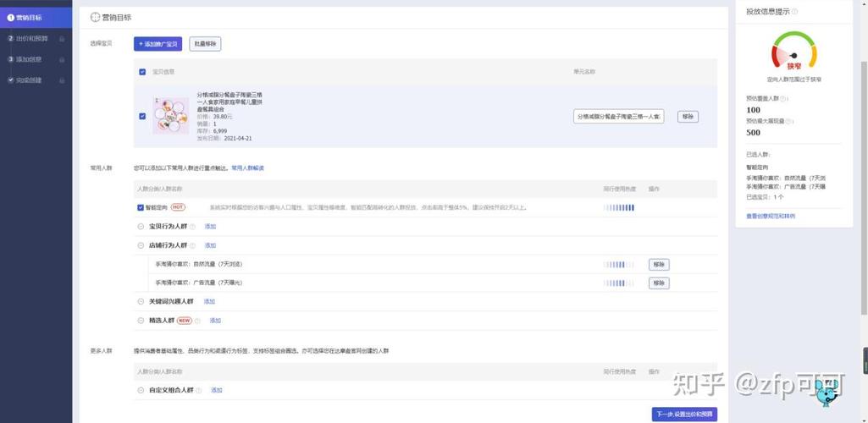Click 添加 link for 宝贝行为人群

click(210, 227)
